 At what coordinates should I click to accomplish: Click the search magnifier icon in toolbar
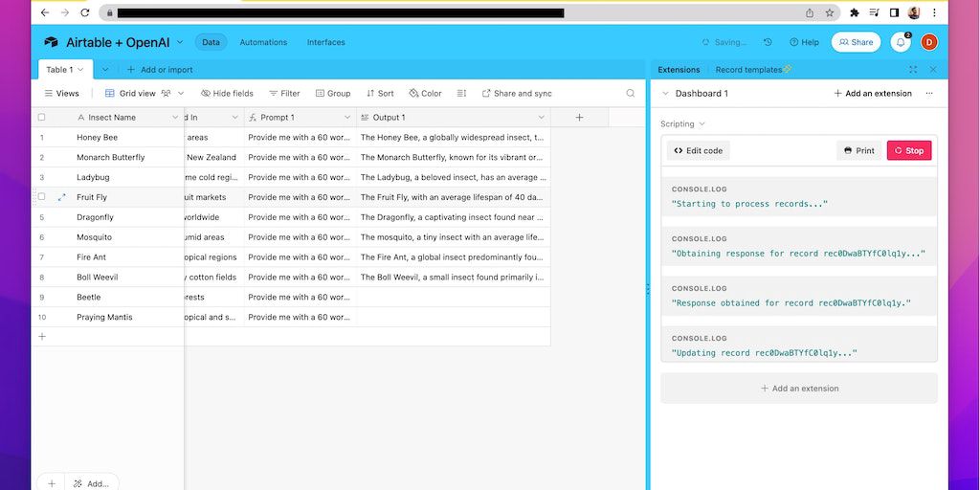point(630,94)
